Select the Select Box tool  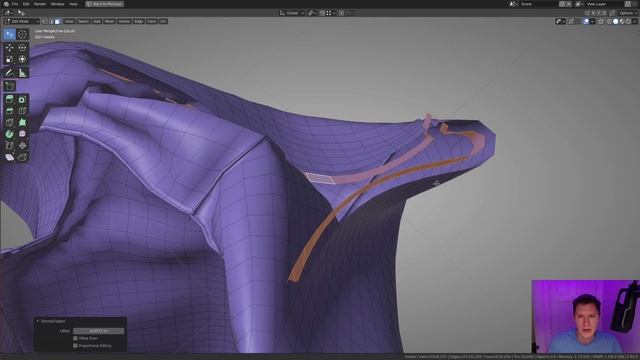tap(9, 34)
